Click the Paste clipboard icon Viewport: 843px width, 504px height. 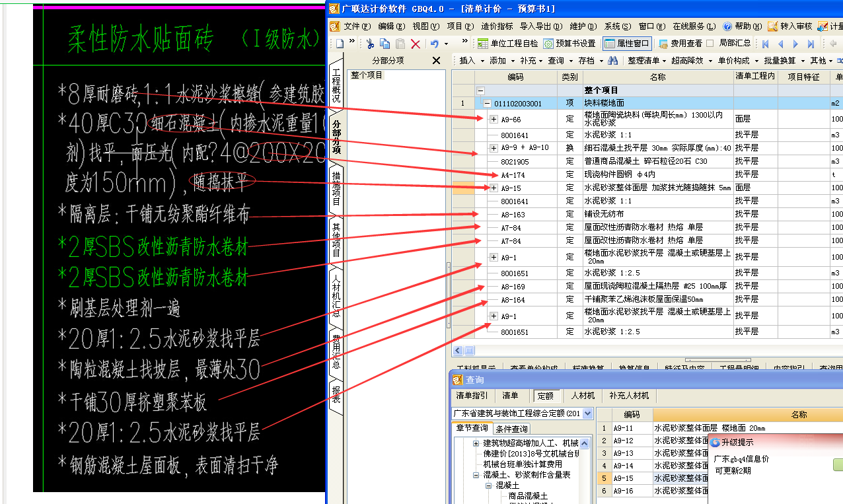[400, 44]
